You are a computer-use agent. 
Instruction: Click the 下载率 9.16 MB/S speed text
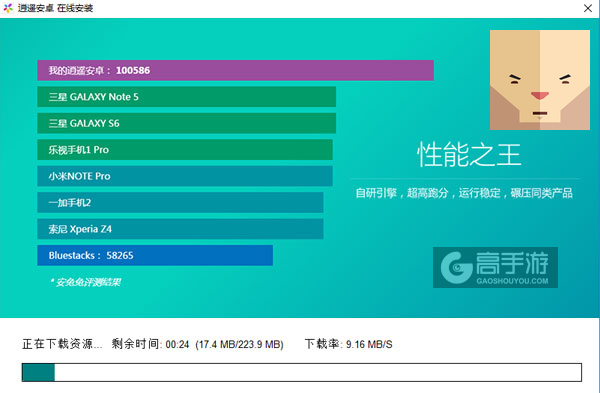(349, 344)
